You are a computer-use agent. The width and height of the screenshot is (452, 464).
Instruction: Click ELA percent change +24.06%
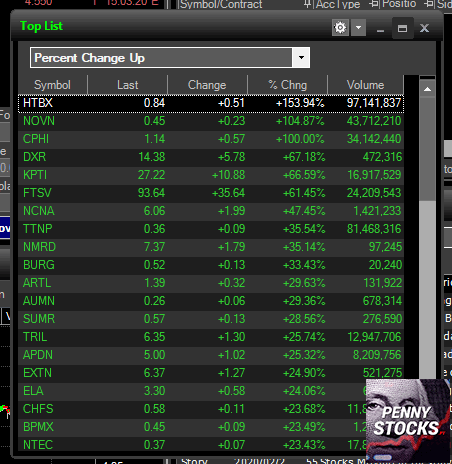point(304,391)
